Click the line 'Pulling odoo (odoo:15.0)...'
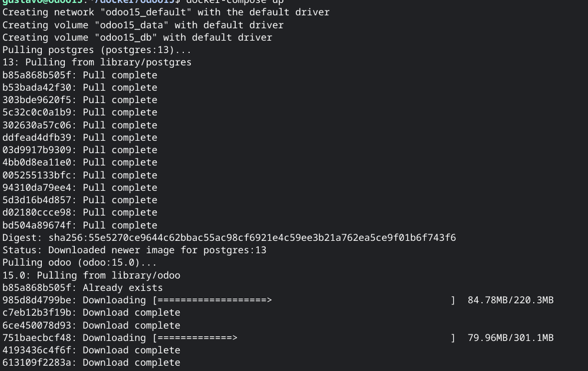This screenshot has height=371, width=588. [80, 262]
